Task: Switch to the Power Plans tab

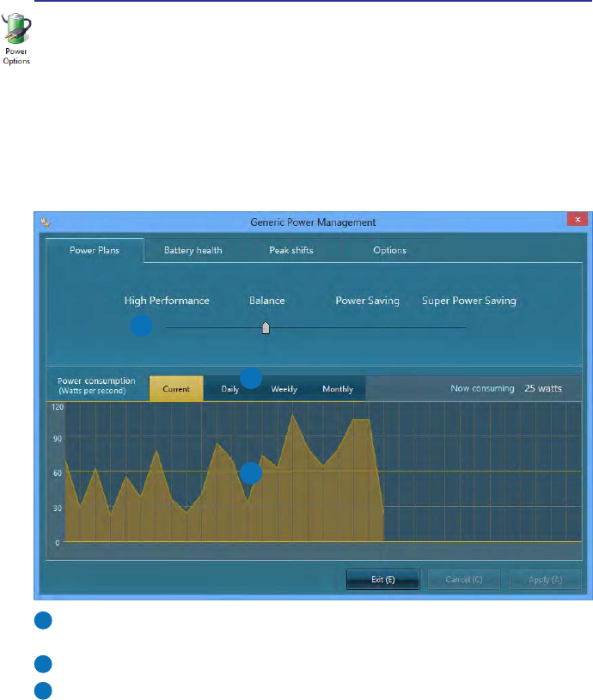Action: (x=95, y=250)
